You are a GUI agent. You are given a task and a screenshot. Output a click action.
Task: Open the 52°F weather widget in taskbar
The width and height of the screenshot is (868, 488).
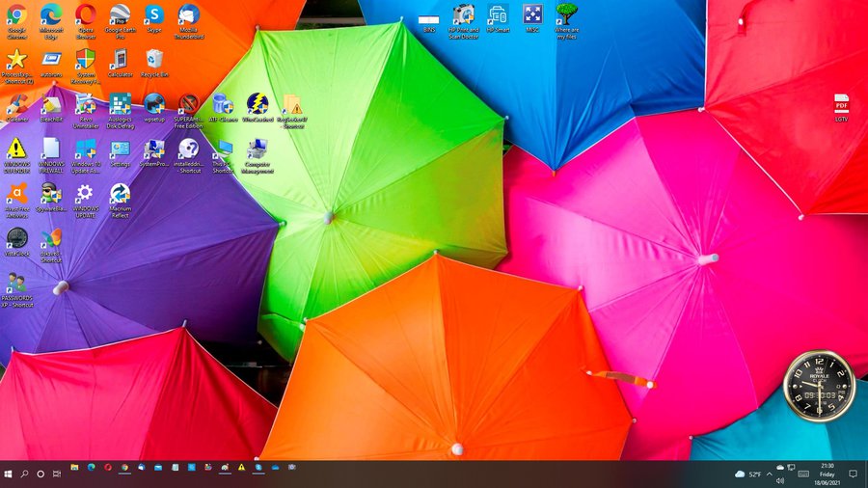[747, 474]
